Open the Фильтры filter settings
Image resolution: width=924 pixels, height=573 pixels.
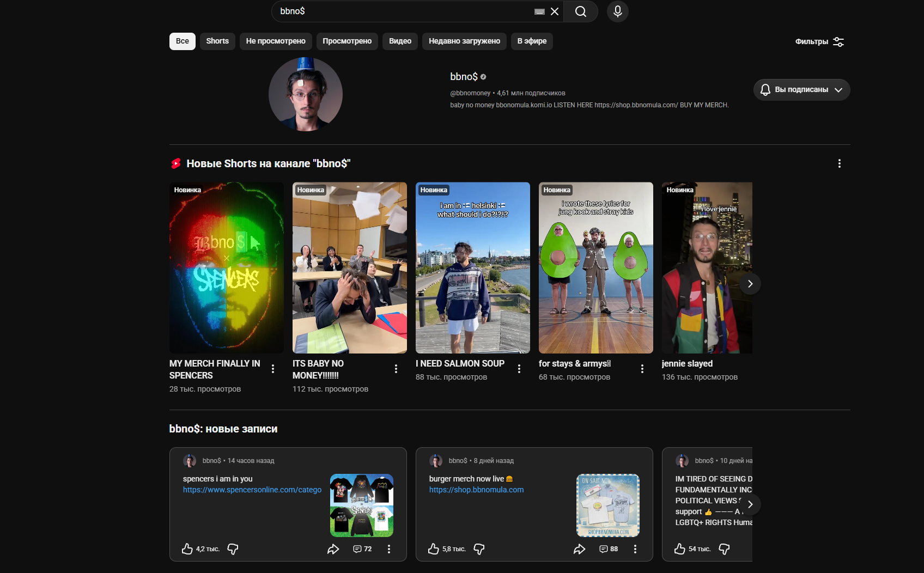tap(820, 42)
